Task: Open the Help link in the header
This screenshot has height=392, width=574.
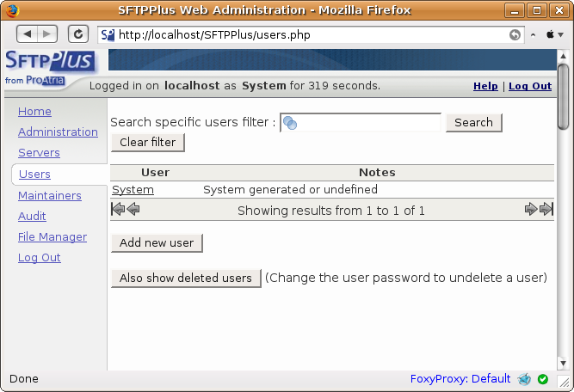Action: click(x=485, y=86)
